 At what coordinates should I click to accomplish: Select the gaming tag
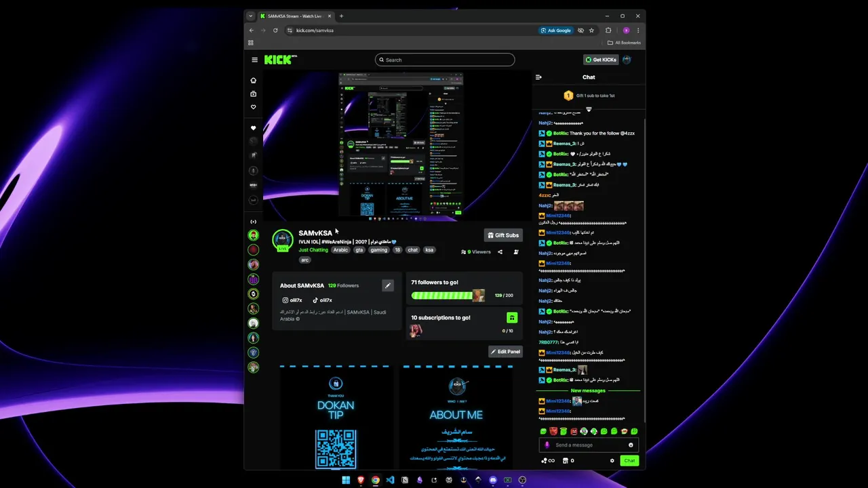pyautogui.click(x=378, y=250)
